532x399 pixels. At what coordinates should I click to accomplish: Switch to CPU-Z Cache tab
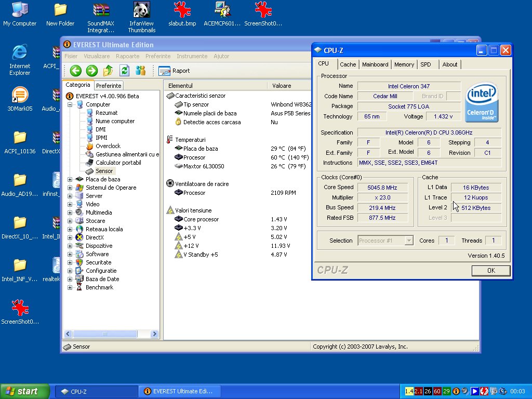click(348, 64)
